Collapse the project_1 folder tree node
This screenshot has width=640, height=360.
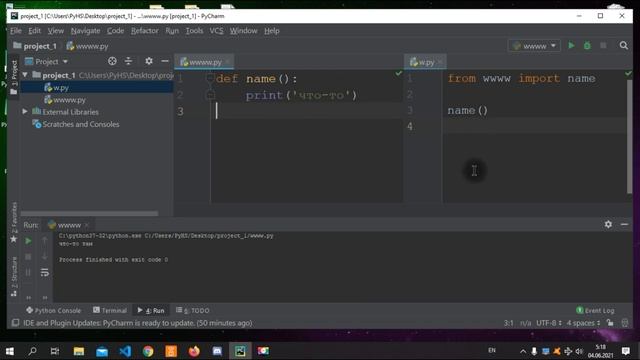point(25,75)
